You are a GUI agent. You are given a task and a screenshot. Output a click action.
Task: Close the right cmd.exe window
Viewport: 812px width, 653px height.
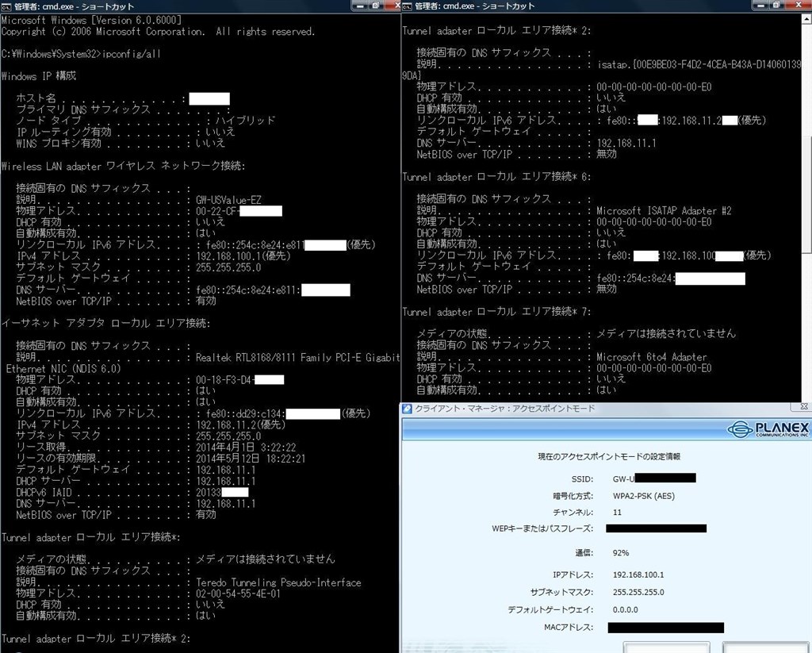pos(798,6)
